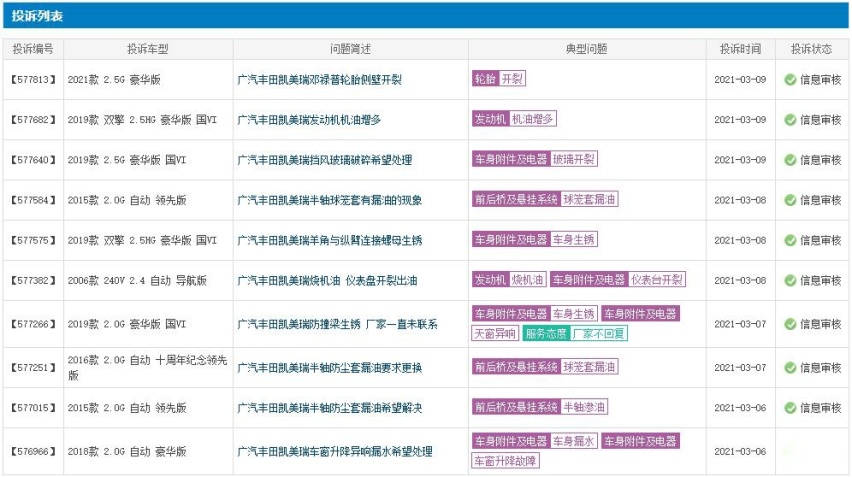Click the 问题简述 column header
The width and height of the screenshot is (852, 477).
point(350,49)
